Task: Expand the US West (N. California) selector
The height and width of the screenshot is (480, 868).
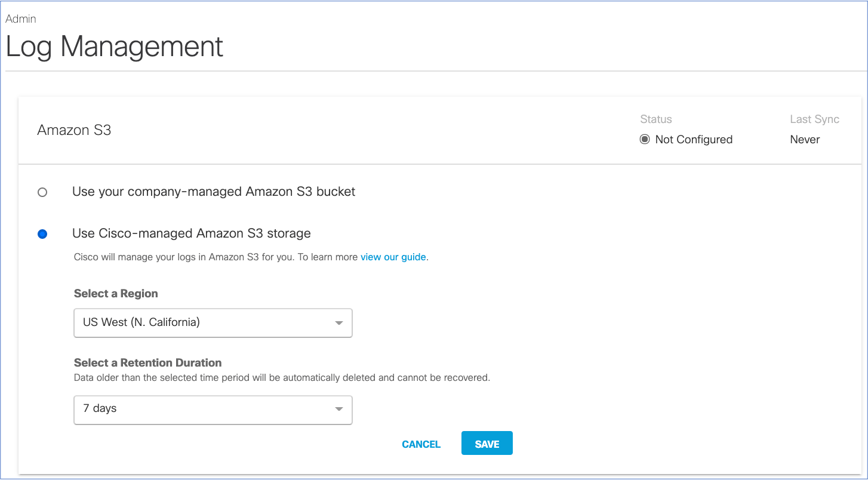Action: (x=213, y=322)
